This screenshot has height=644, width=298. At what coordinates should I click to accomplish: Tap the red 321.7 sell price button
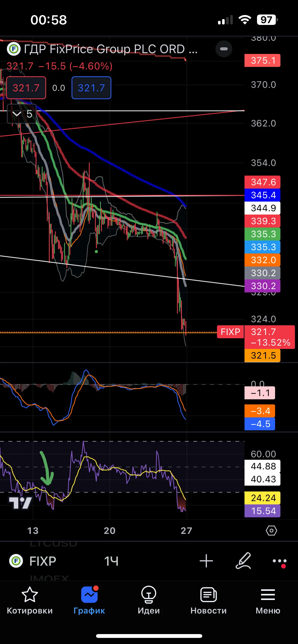[26, 88]
